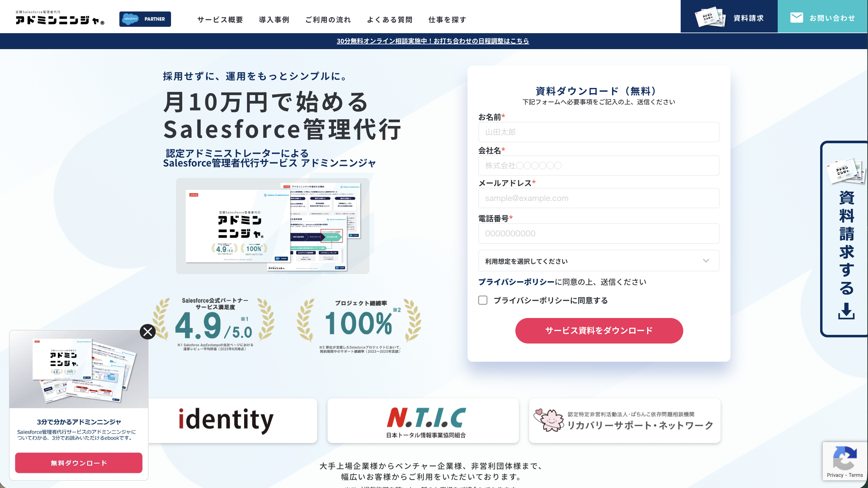
Task: Click the 30分無料オンライン相談 banner link
Action: pyautogui.click(x=433, y=41)
